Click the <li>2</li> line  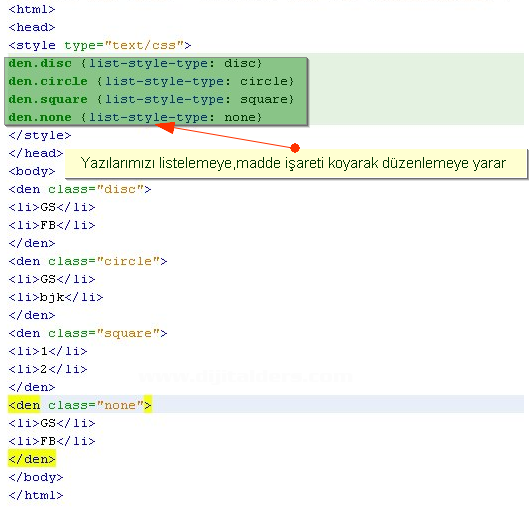[x=48, y=369]
